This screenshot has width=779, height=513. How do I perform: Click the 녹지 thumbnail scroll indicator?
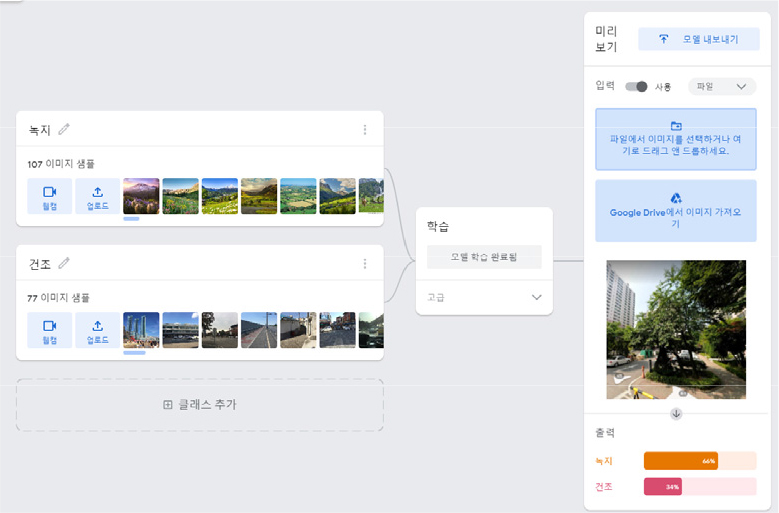(131, 219)
